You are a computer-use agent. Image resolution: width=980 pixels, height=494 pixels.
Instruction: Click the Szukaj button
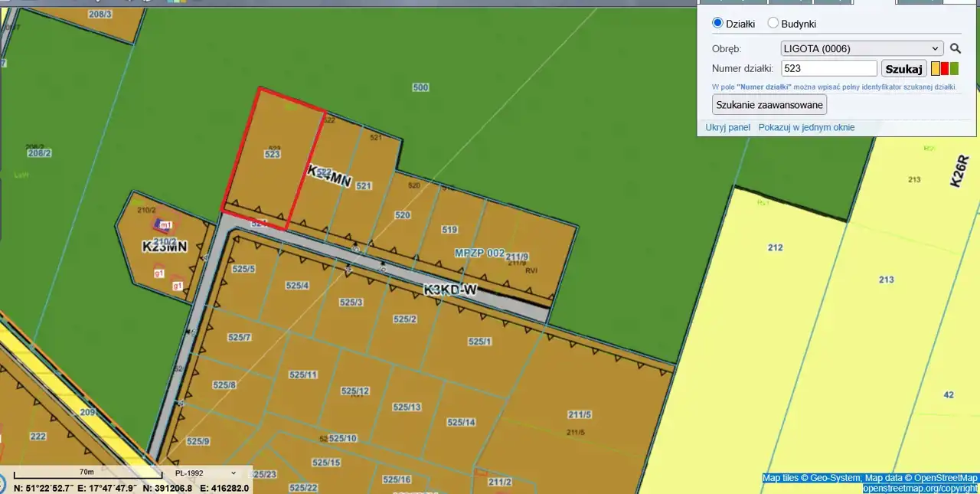point(903,69)
